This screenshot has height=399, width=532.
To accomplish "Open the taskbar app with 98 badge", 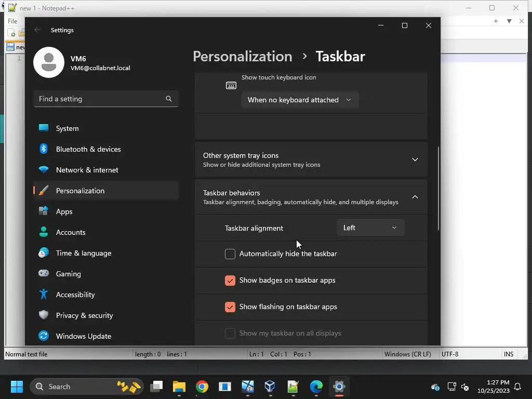I will click(x=248, y=387).
